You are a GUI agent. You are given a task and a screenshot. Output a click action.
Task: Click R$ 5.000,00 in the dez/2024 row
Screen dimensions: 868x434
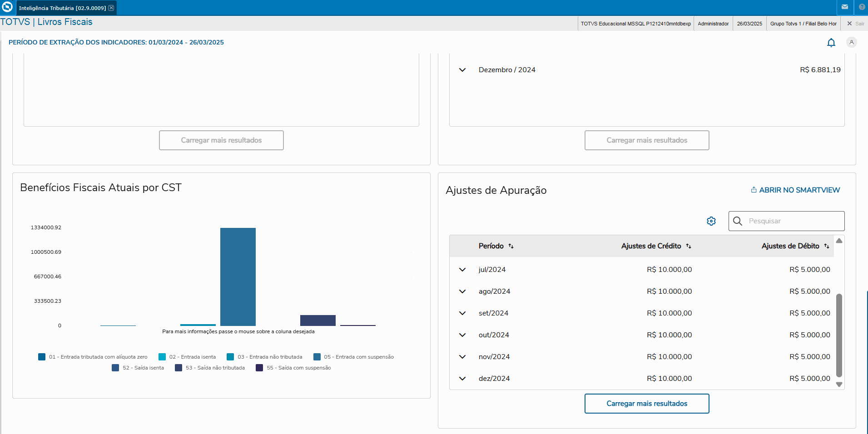click(810, 379)
